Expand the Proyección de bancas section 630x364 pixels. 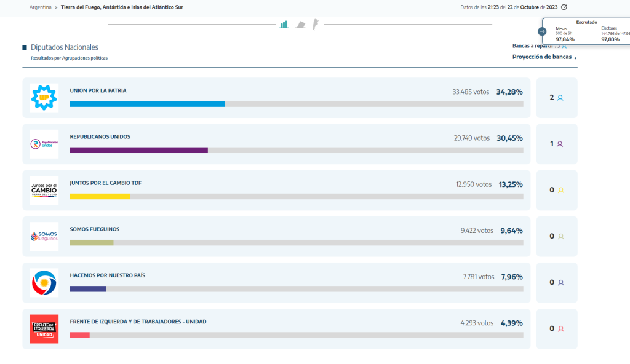coord(544,57)
